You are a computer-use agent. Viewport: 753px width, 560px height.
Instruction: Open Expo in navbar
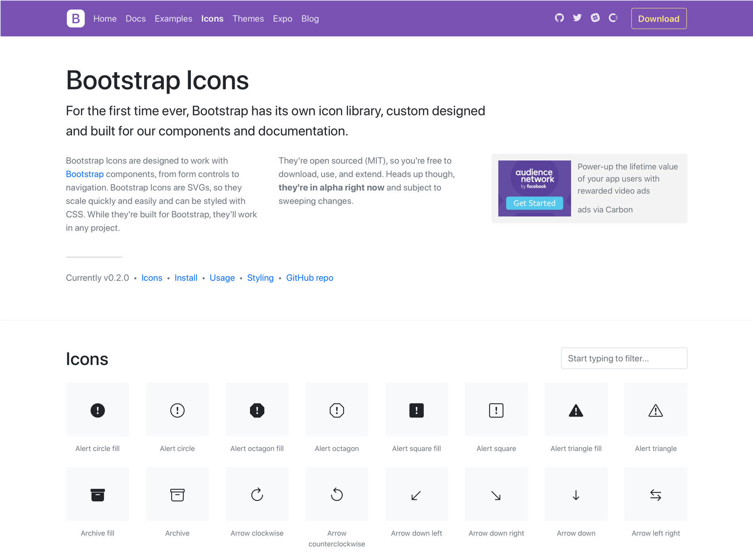pyautogui.click(x=283, y=19)
